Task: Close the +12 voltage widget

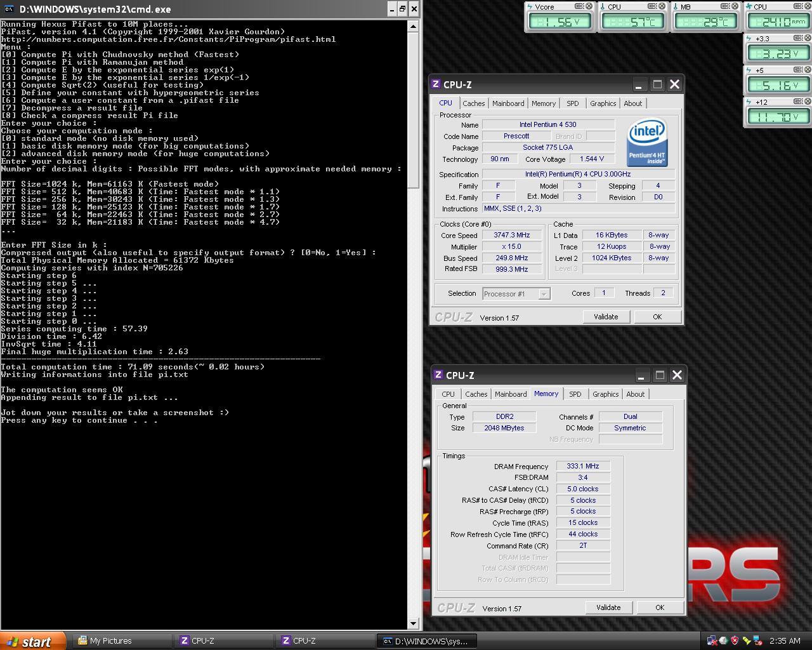Action: click(809, 102)
